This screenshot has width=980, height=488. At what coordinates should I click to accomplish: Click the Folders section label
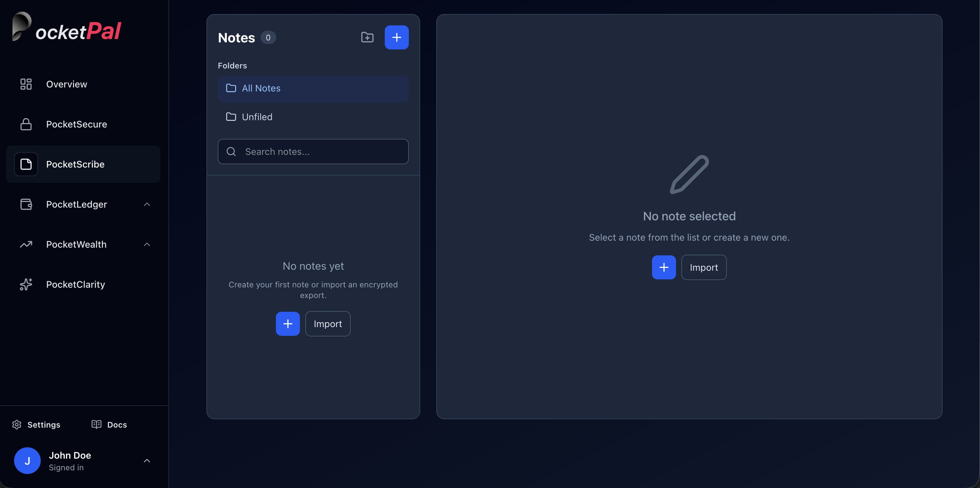tap(232, 66)
